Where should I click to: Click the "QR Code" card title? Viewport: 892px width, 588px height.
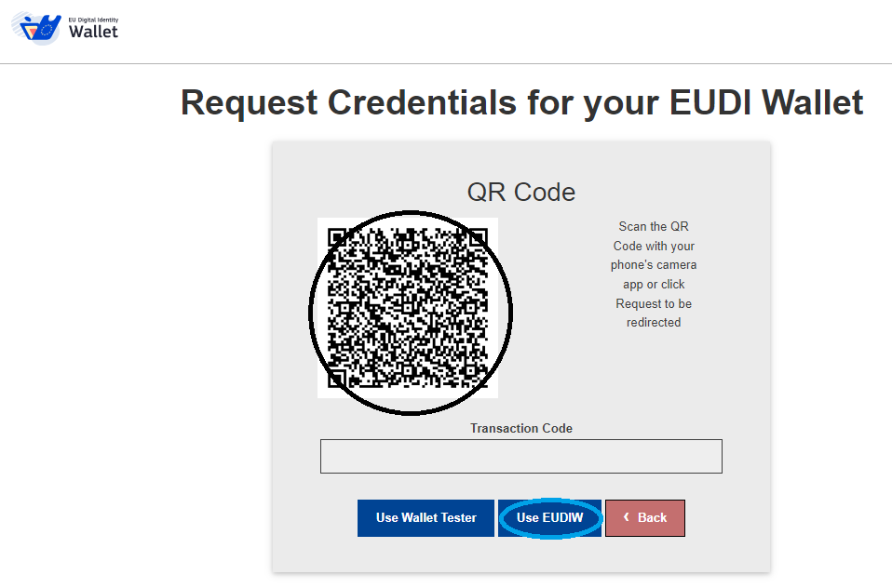point(521,192)
